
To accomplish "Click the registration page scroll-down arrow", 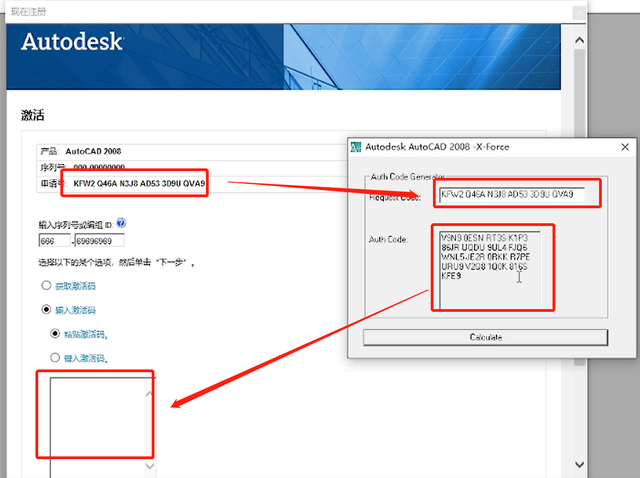I will (x=579, y=465).
